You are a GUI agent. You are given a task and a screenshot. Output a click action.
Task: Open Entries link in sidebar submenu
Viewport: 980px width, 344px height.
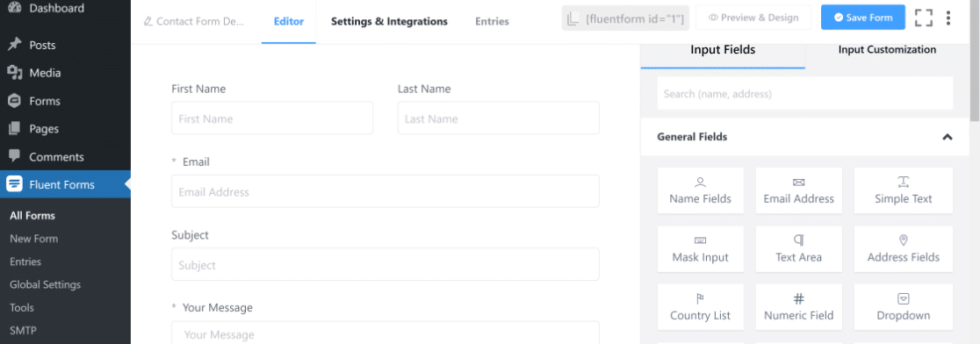pos(25,262)
